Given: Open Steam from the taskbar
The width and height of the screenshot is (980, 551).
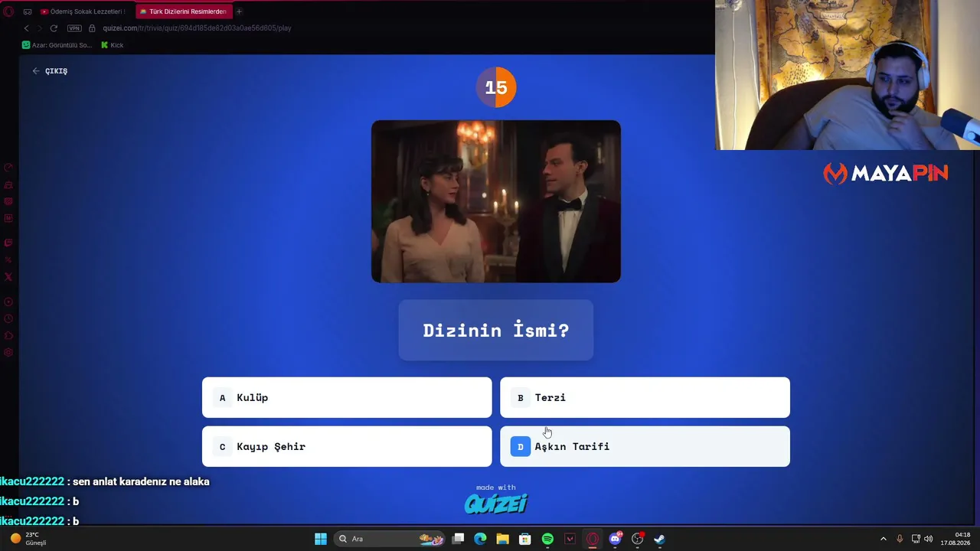Looking at the screenshot, I should pyautogui.click(x=659, y=539).
